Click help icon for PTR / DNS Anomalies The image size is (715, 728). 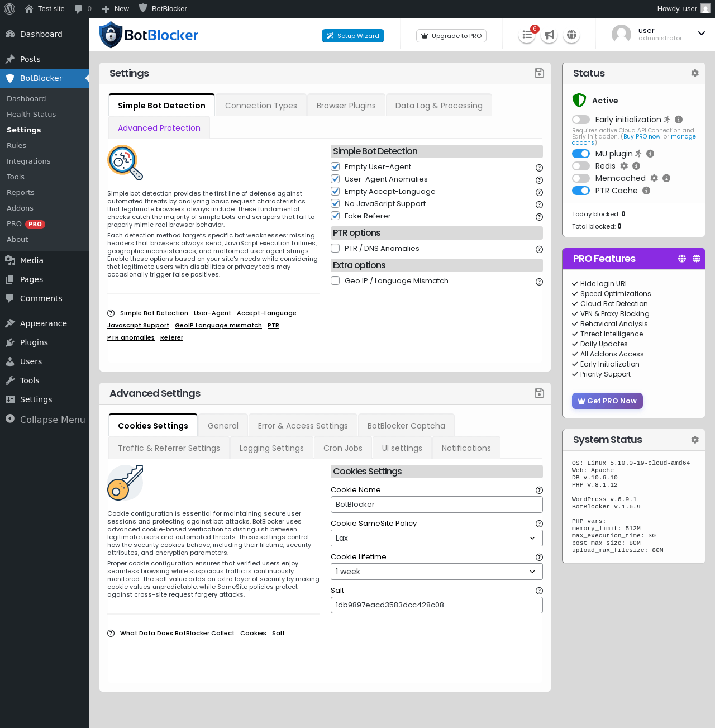tap(539, 249)
